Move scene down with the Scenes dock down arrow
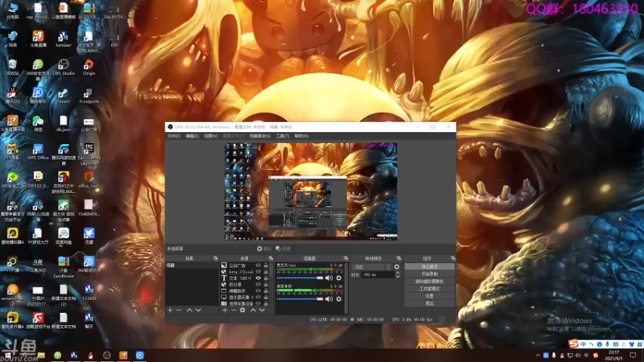Viewport: 644px width, 362px height. 198,311
